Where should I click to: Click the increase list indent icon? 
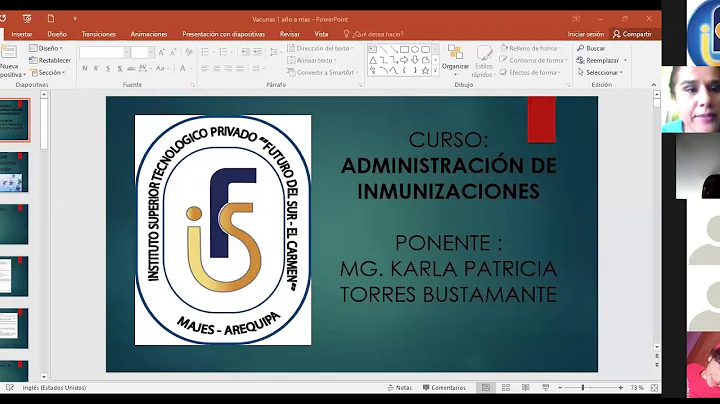[257, 52]
